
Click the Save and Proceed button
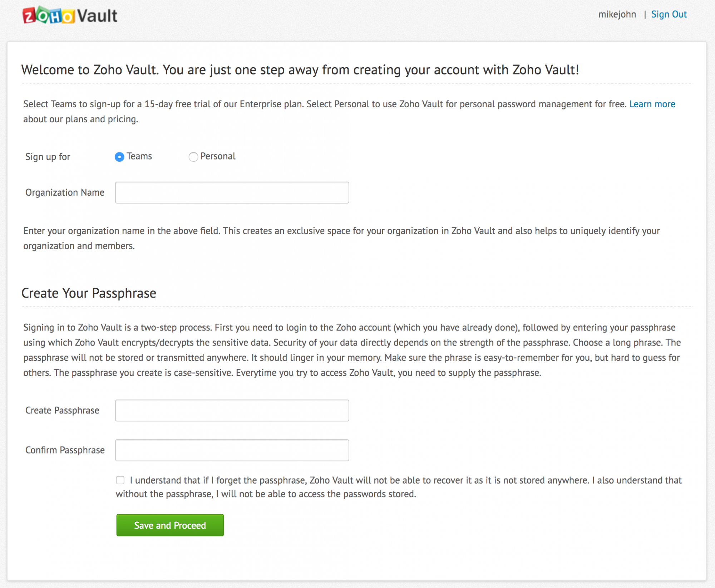pos(170,525)
